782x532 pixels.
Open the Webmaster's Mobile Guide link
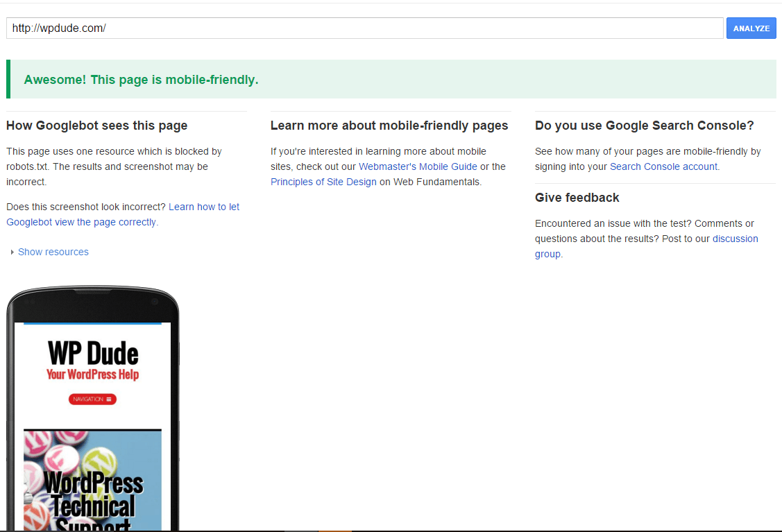point(418,166)
